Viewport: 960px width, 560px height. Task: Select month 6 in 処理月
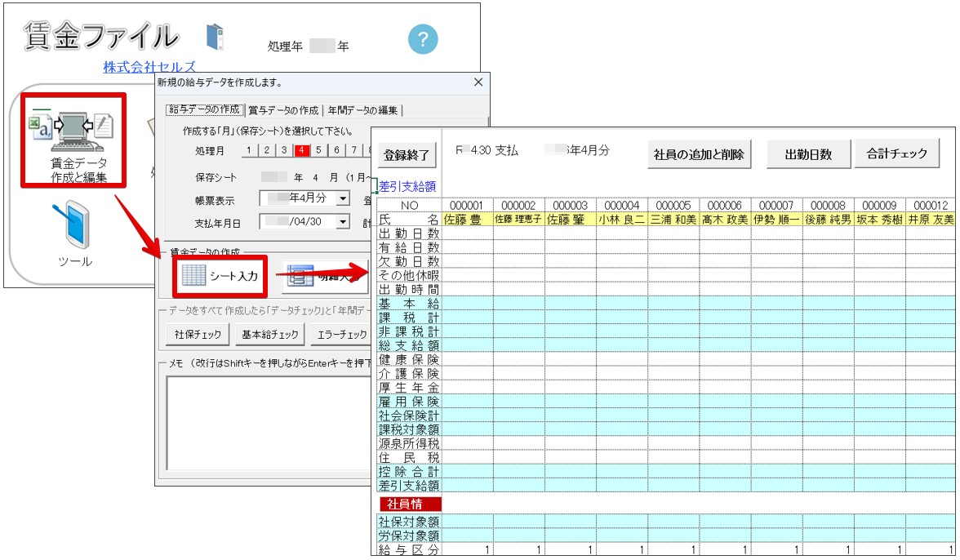pyautogui.click(x=336, y=150)
